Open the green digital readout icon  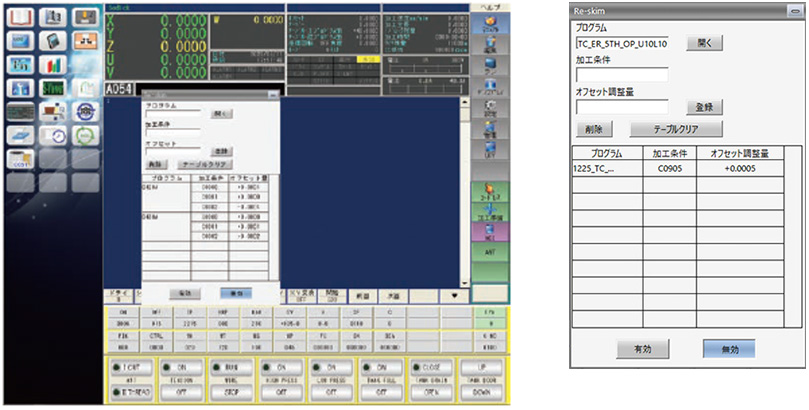53,88
